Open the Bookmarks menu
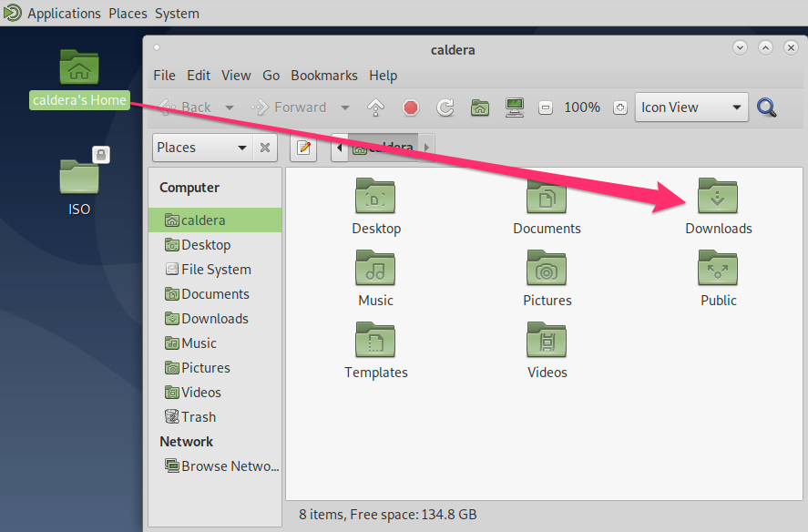 (323, 76)
